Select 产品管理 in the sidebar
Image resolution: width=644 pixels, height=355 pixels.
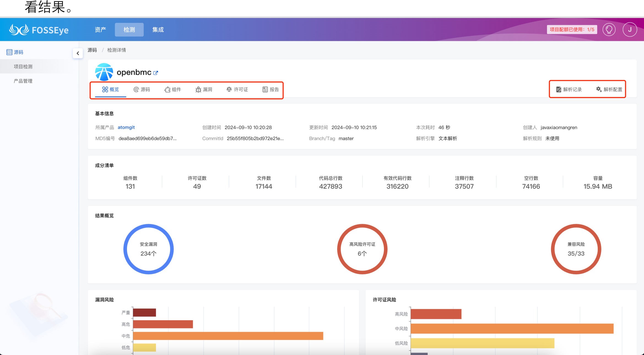pos(23,81)
